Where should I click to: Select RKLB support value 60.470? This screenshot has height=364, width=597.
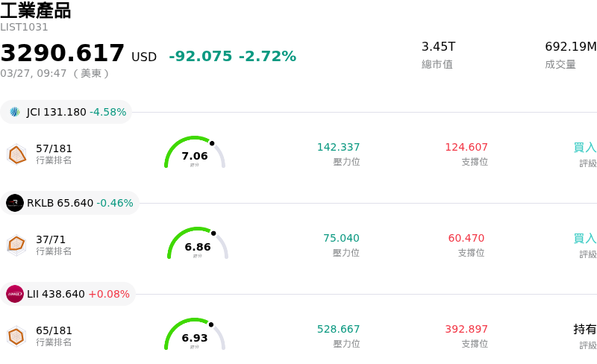466,239
